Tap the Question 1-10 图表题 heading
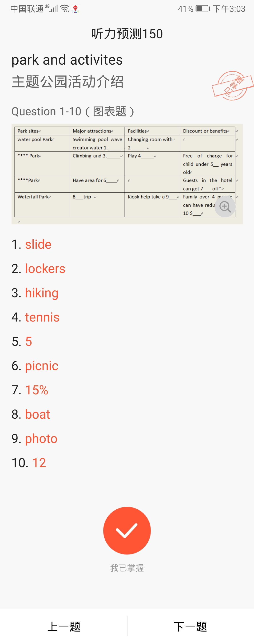The width and height of the screenshot is (254, 644). click(73, 111)
